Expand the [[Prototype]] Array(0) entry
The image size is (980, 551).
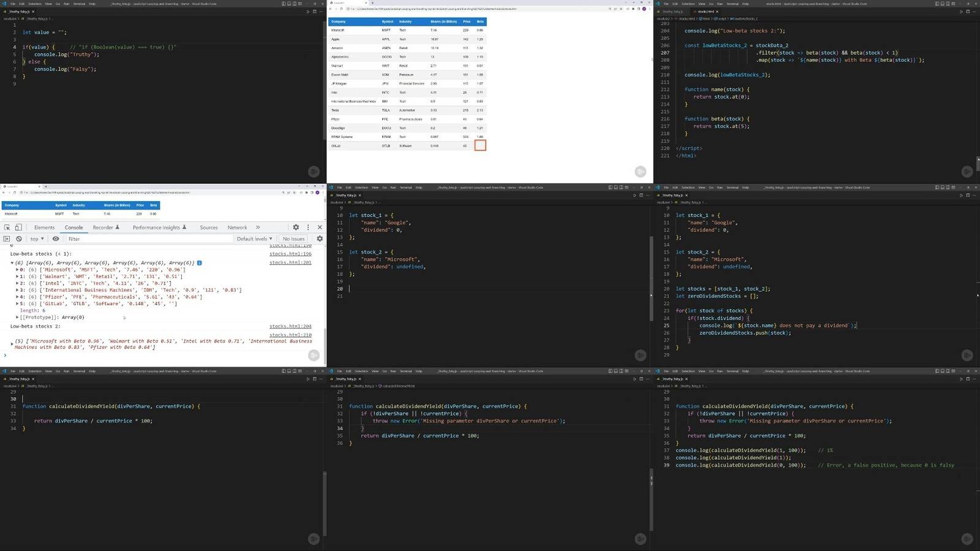pos(17,317)
